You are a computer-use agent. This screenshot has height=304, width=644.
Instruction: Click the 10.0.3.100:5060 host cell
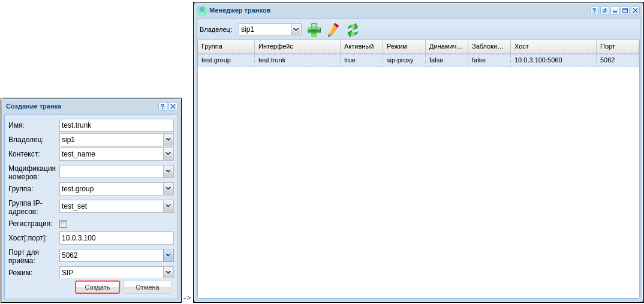tap(553, 60)
